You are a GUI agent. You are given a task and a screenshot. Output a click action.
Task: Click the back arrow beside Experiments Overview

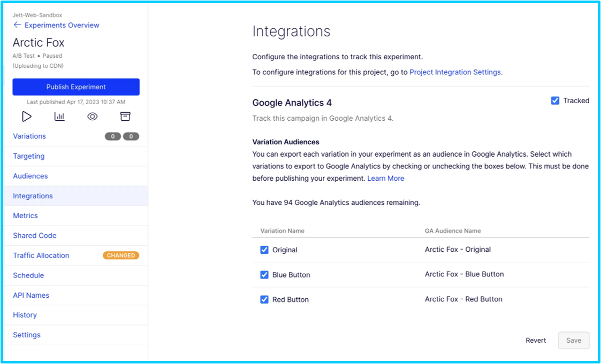pyautogui.click(x=17, y=25)
